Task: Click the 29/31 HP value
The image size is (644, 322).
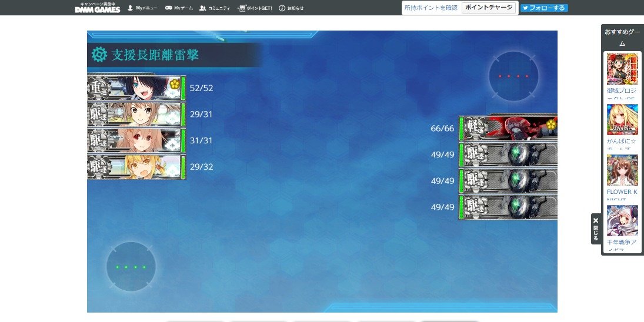Action: pyautogui.click(x=201, y=115)
